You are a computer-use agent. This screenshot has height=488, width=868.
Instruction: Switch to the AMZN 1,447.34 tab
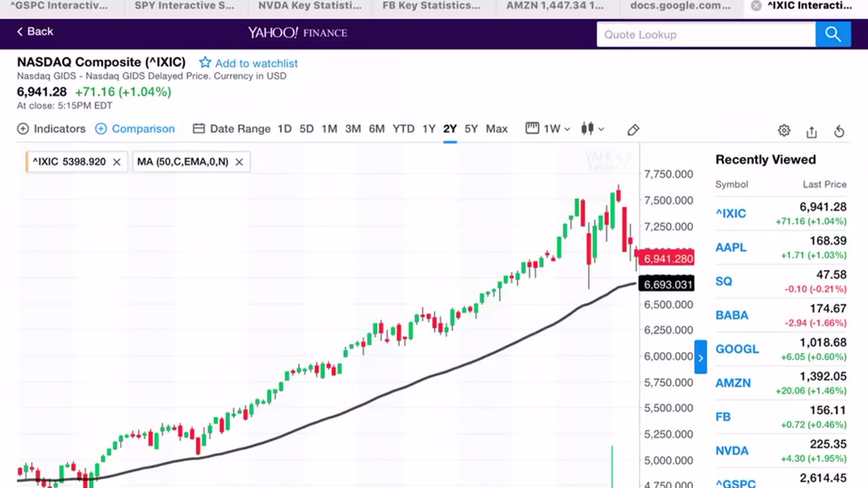click(x=555, y=5)
